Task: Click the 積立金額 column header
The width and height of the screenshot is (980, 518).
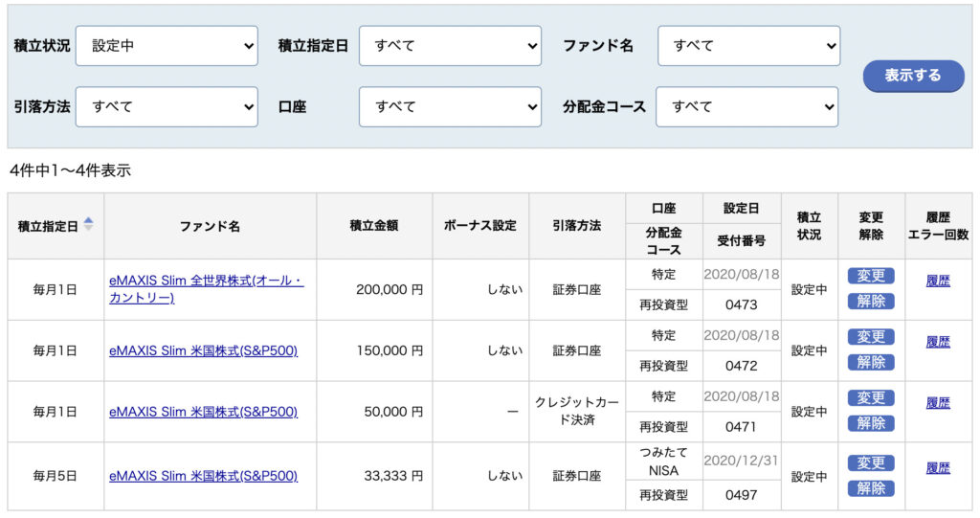Action: [374, 226]
